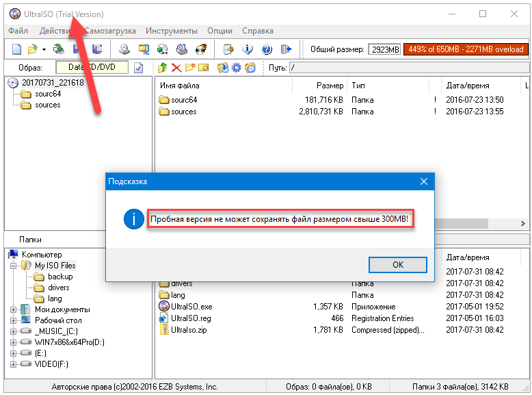Click the Help question mark icon
Viewport: 532px width, 395px height.
click(x=267, y=49)
